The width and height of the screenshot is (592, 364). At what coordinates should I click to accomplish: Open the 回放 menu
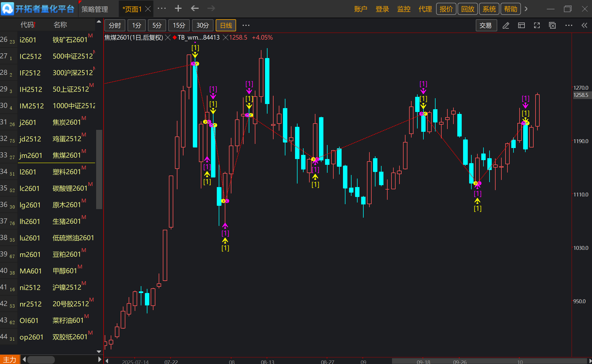tap(467, 9)
